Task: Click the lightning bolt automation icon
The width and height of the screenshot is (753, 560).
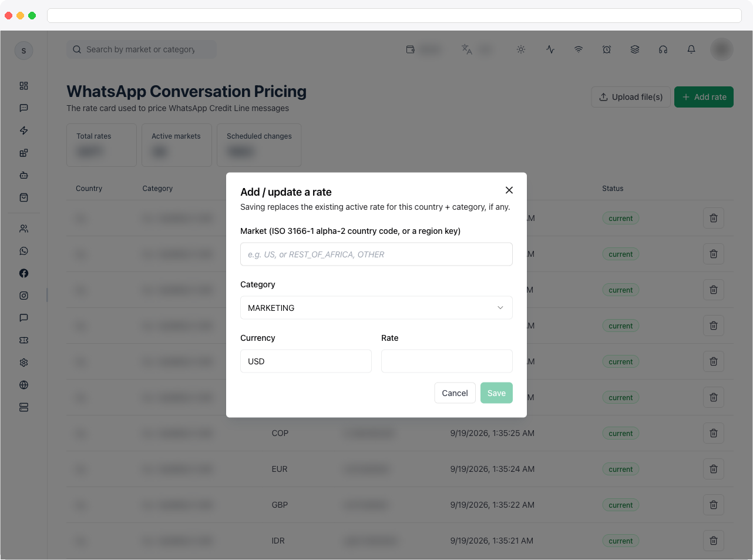Action: (x=23, y=130)
